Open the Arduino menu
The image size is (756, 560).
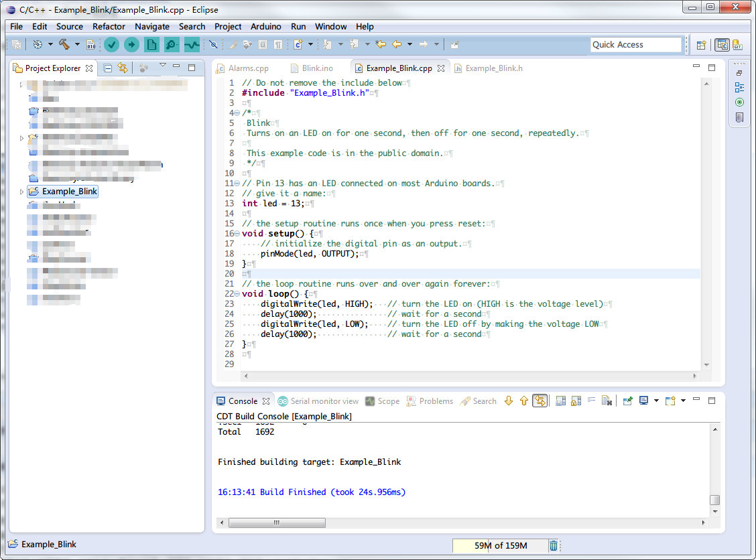click(x=265, y=27)
